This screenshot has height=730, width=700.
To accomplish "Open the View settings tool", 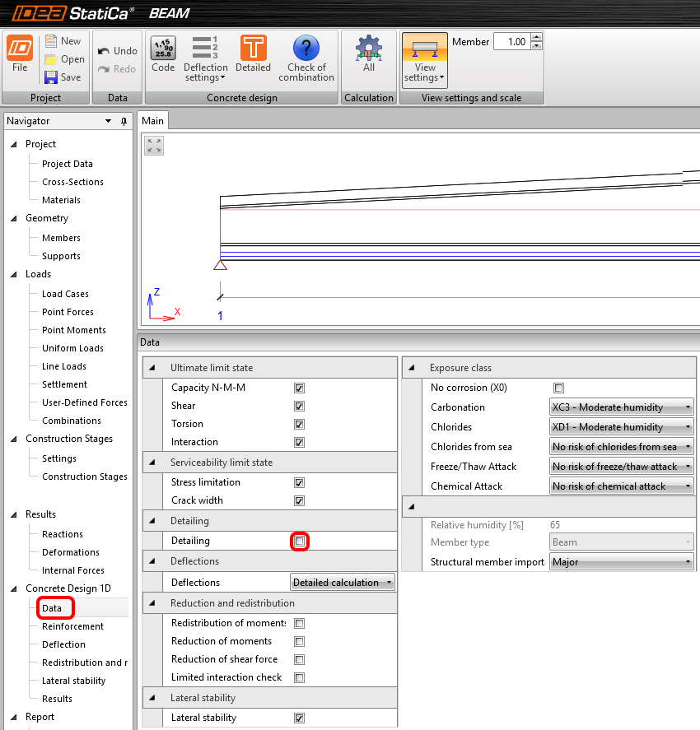I will tap(425, 59).
